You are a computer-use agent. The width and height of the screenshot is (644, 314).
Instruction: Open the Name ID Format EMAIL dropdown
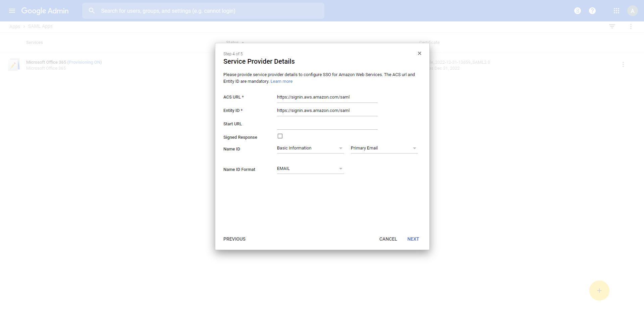311,169
